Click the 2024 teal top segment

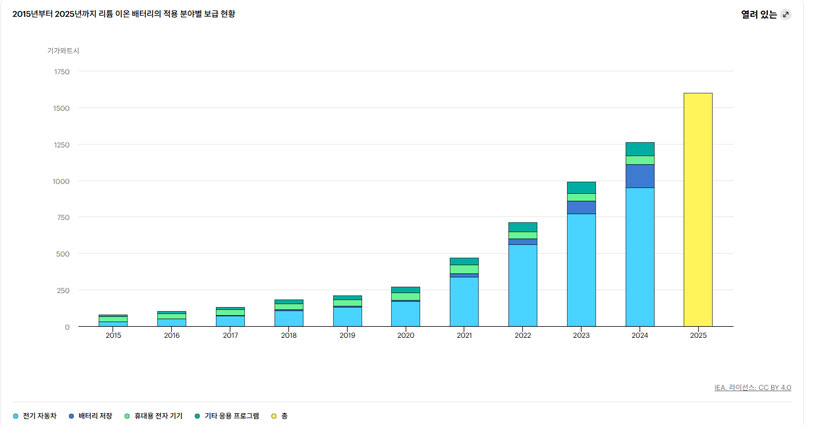pyautogui.click(x=640, y=149)
